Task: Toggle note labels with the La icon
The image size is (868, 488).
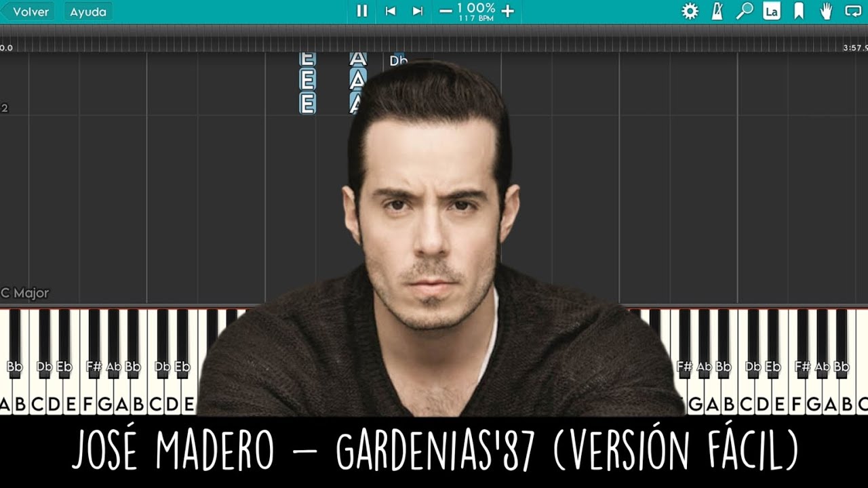Action: coord(772,11)
